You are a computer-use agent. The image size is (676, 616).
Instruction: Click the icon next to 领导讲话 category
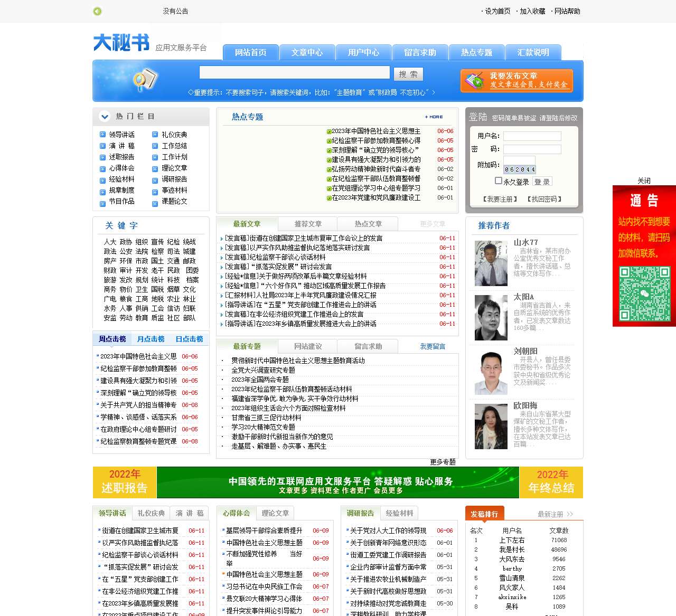tap(103, 135)
